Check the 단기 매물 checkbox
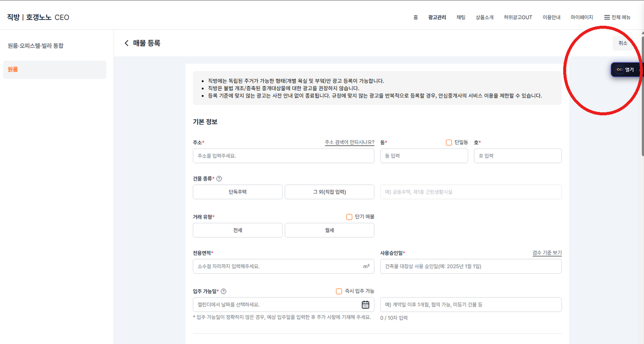Screen dimensions: 644x344 coord(349,217)
